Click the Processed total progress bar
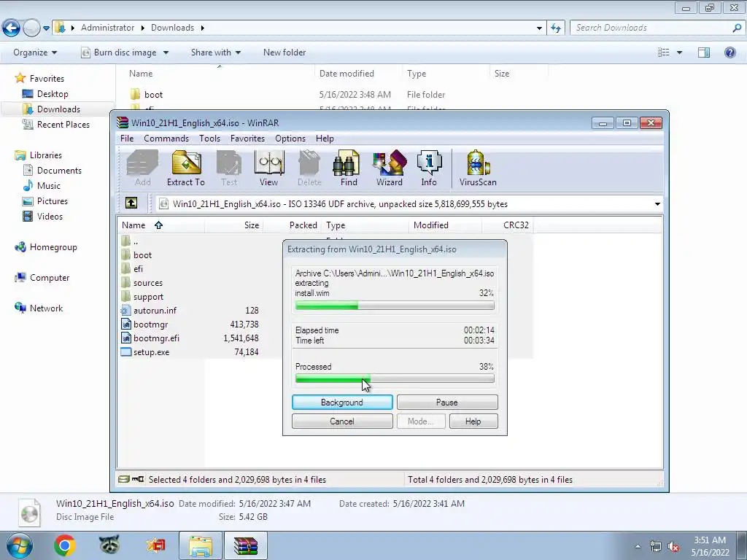 click(x=395, y=379)
